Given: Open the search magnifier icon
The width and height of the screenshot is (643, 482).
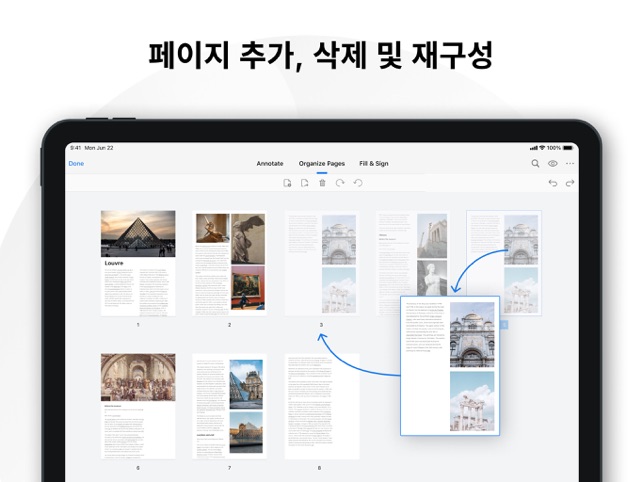Looking at the screenshot, I should click(x=535, y=163).
